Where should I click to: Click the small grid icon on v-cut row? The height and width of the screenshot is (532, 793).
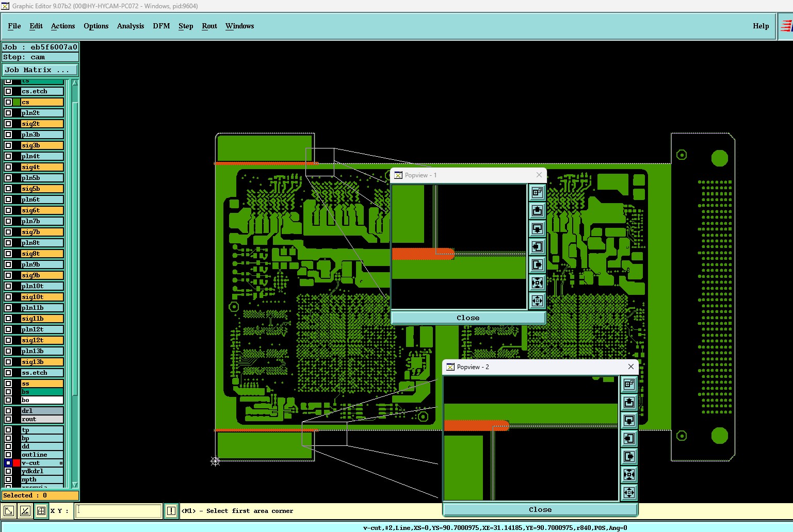point(61,463)
